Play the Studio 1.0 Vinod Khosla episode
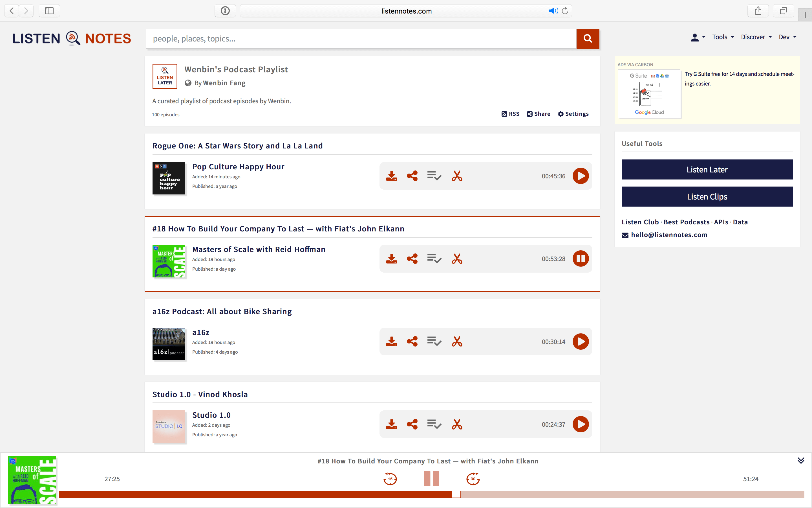The width and height of the screenshot is (812, 508). [x=581, y=424]
